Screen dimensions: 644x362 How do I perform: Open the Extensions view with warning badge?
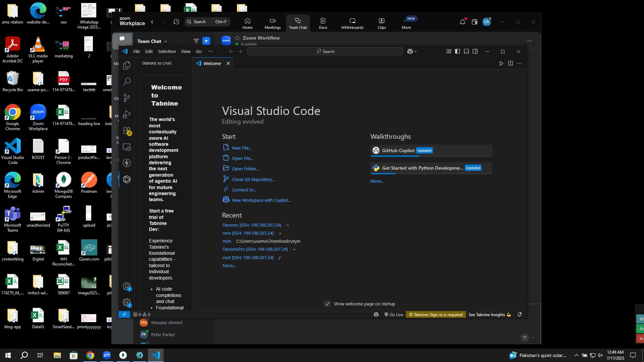pos(127,131)
